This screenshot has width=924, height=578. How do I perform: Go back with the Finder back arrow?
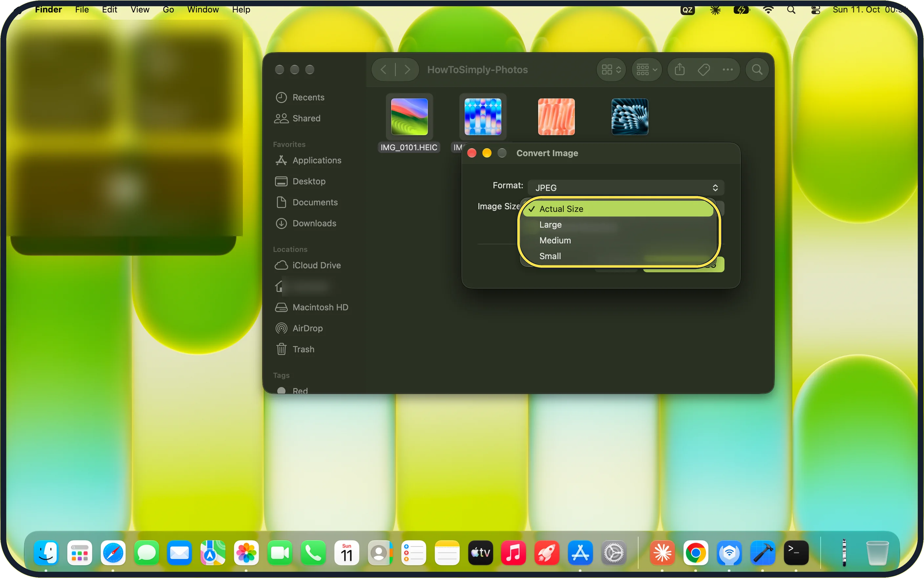point(384,70)
